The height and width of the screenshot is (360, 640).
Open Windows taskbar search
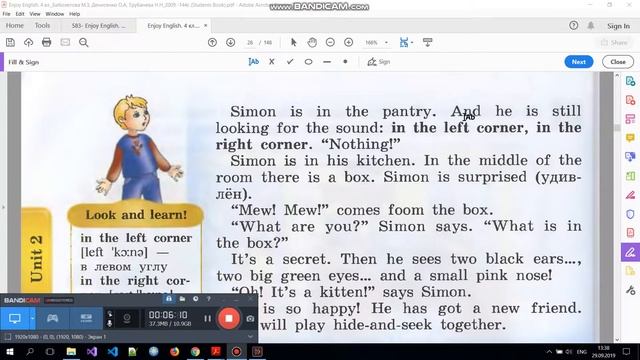pyautogui.click(x=30, y=351)
